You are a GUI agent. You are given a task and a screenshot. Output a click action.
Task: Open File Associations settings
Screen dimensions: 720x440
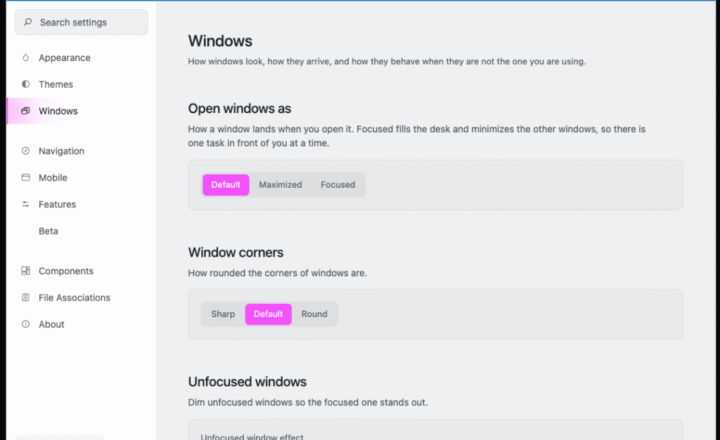pyautogui.click(x=81, y=298)
